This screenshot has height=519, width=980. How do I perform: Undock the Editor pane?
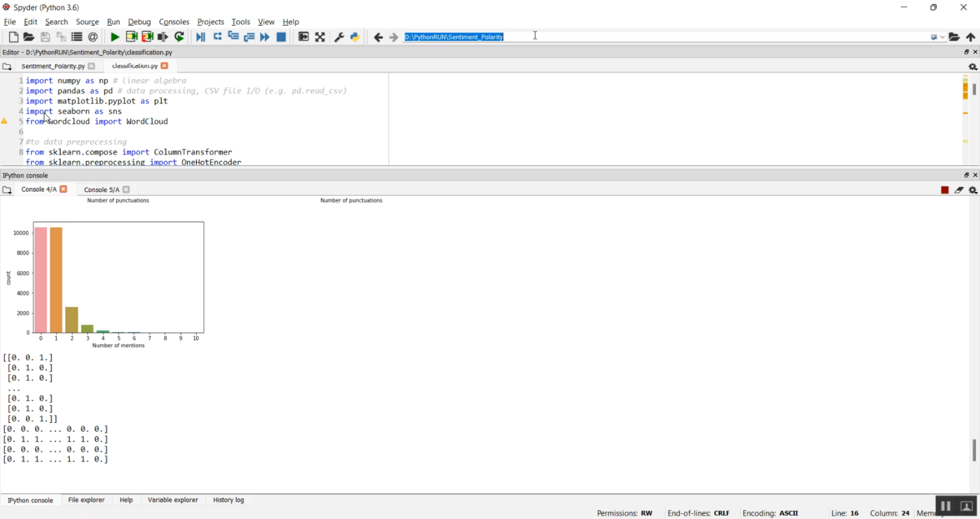(x=967, y=52)
